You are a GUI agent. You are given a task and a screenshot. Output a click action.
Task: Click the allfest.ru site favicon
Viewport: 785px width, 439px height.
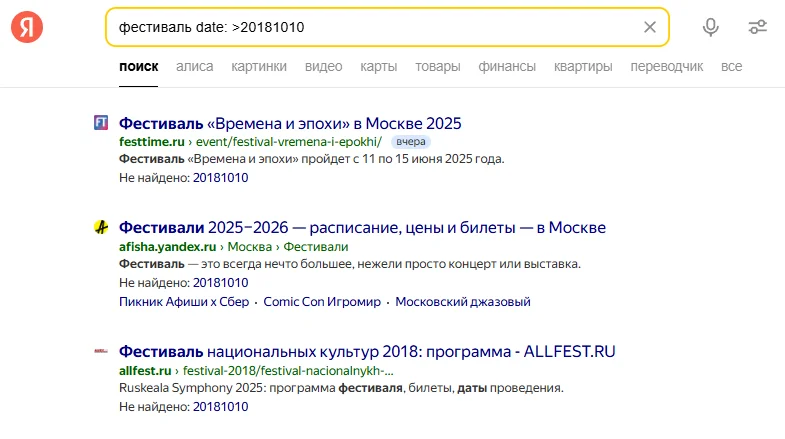tap(101, 351)
